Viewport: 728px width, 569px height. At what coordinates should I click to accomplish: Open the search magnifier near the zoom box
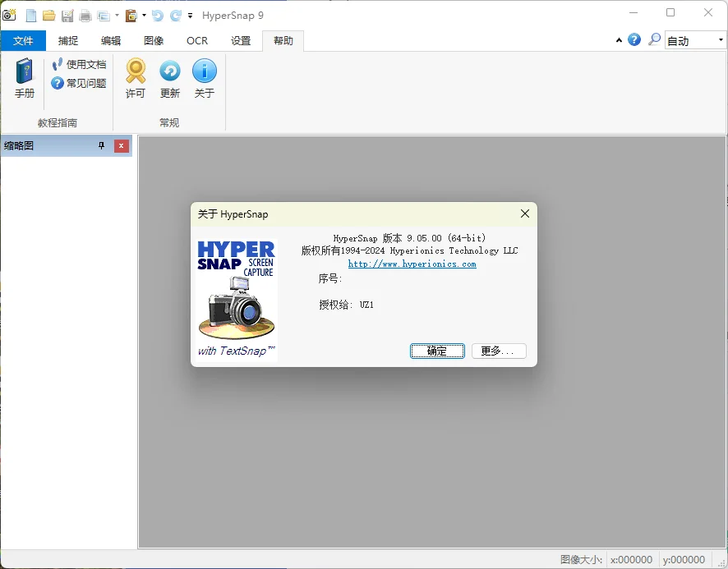point(654,39)
